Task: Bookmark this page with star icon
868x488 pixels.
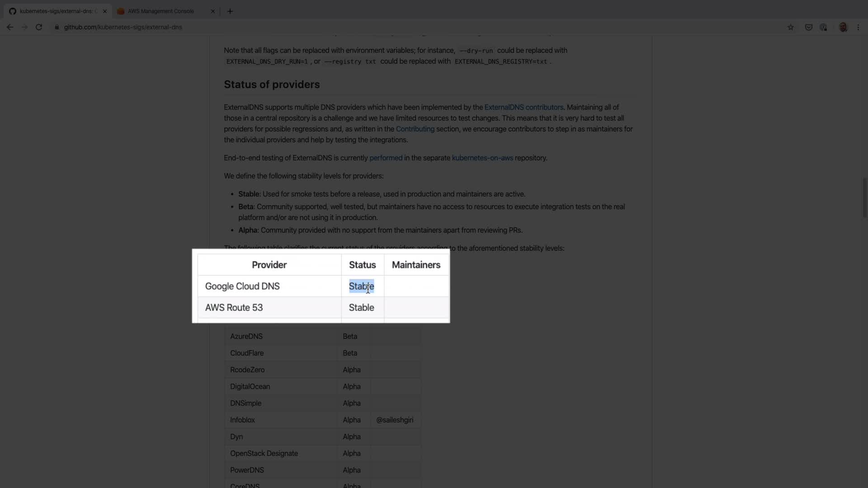Action: (790, 27)
